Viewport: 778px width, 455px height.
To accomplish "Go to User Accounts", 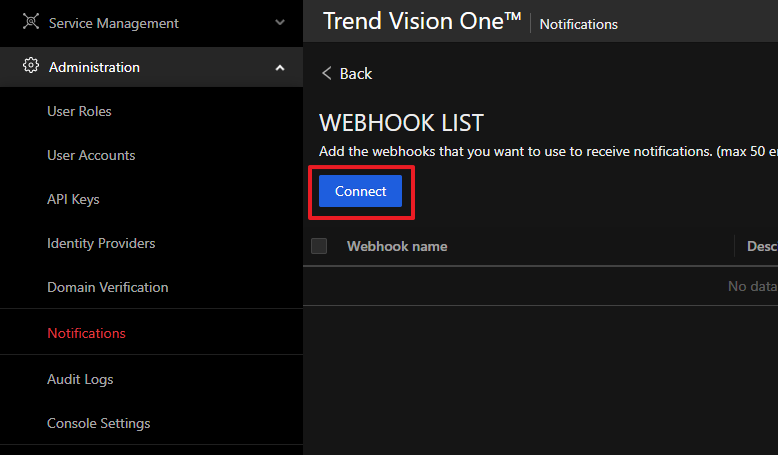I will (91, 155).
